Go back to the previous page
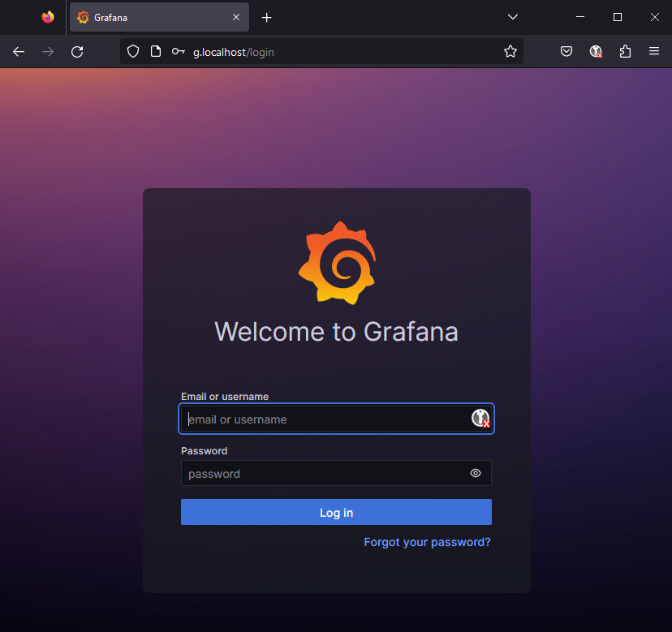This screenshot has width=672, height=632. pos(19,52)
